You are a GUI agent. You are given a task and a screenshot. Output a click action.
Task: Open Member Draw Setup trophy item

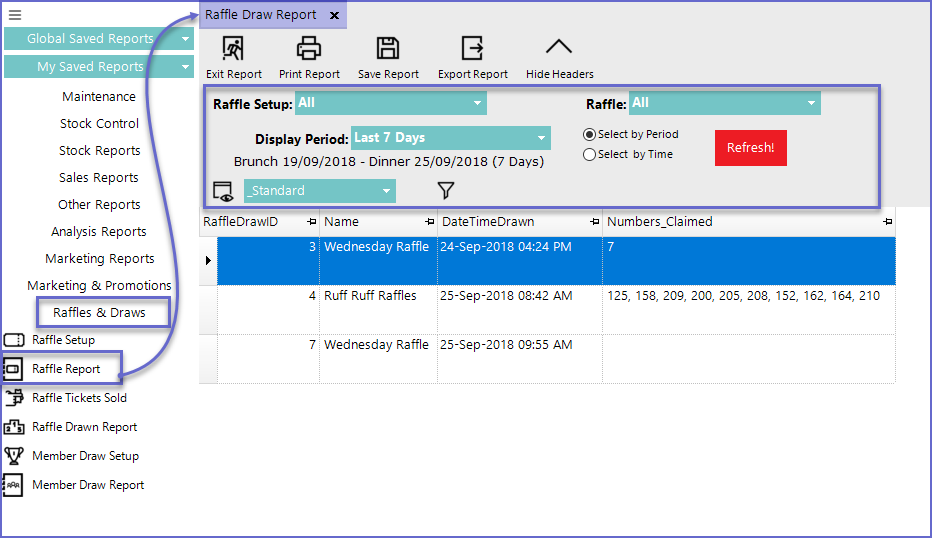point(85,456)
